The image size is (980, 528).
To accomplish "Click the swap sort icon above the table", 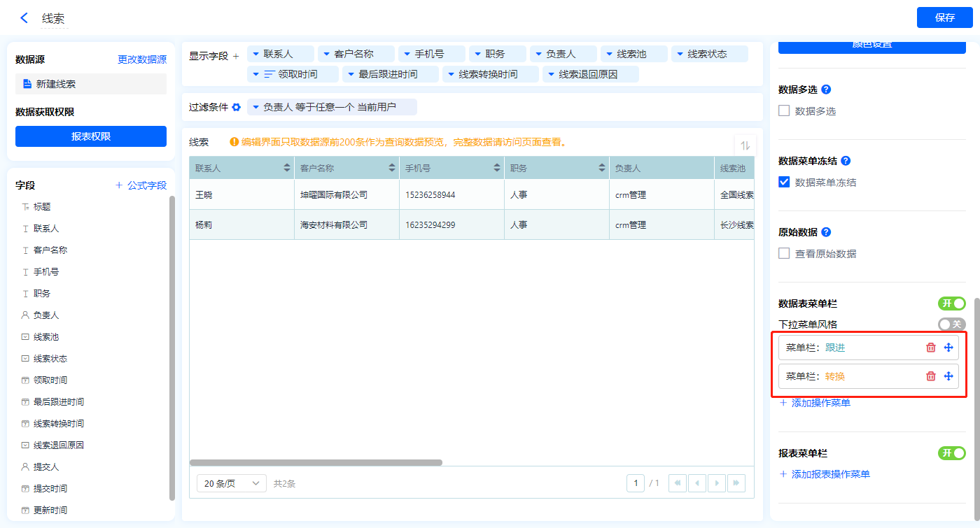I will [x=745, y=145].
